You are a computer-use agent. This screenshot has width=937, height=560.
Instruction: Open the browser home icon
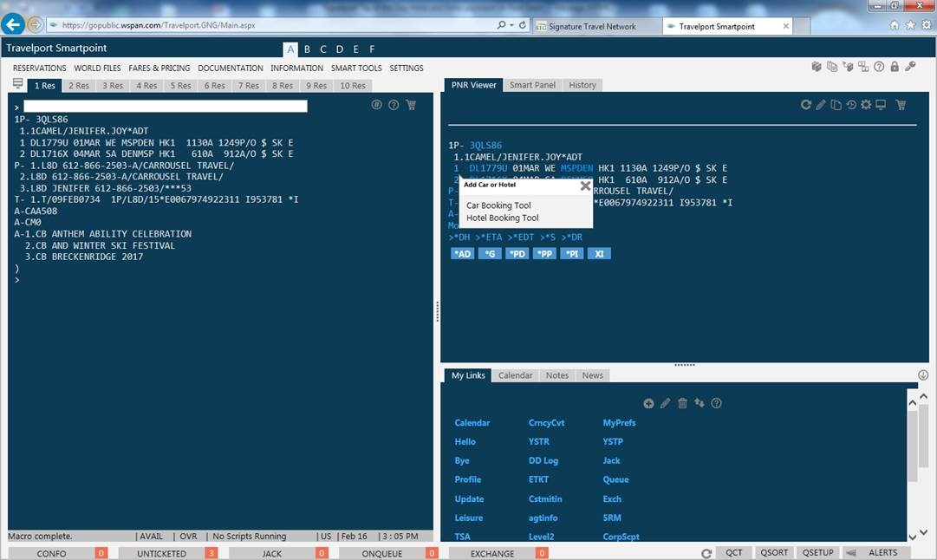tap(894, 25)
